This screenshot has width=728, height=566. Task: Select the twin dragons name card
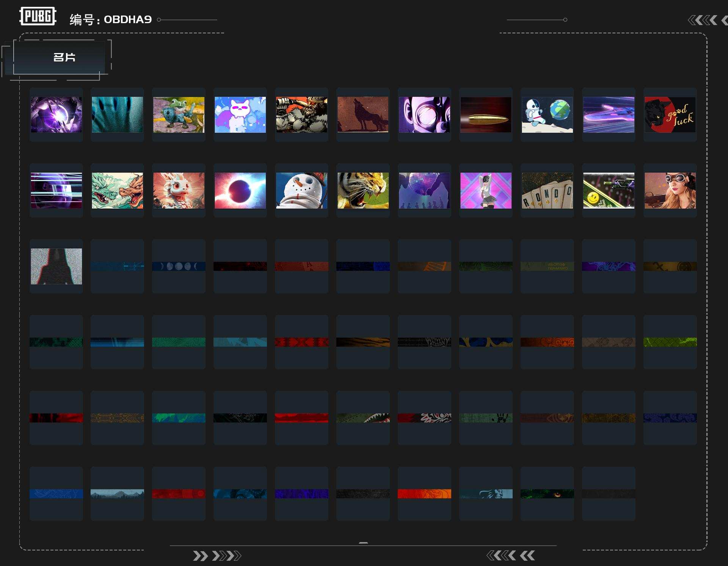pyautogui.click(x=117, y=190)
